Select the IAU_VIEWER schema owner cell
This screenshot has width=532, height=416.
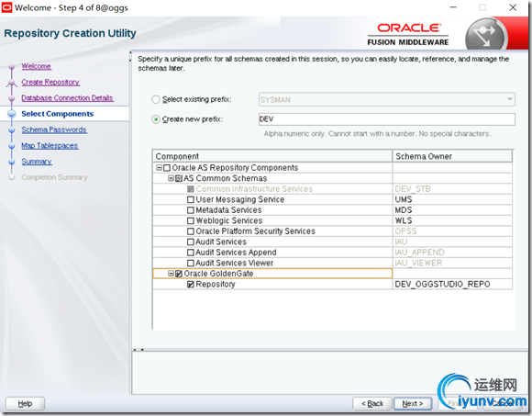[x=452, y=263]
